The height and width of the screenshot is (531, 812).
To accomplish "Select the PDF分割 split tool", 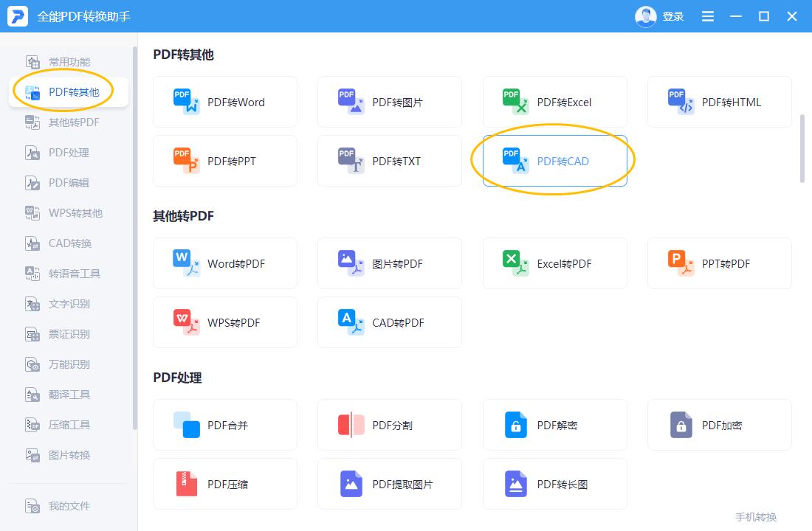I will (390, 425).
